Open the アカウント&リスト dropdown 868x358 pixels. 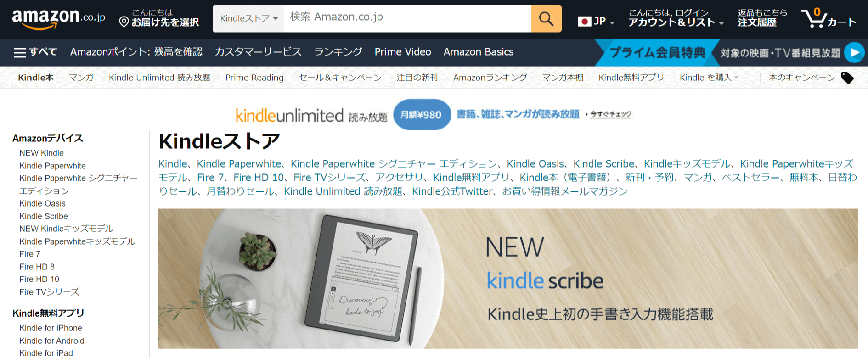click(x=676, y=18)
